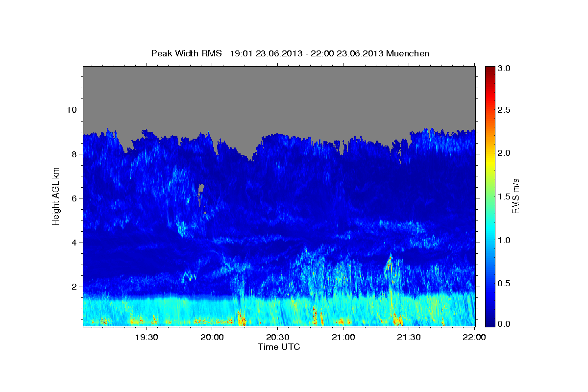Click the colorbar value 2.5

click(505, 110)
